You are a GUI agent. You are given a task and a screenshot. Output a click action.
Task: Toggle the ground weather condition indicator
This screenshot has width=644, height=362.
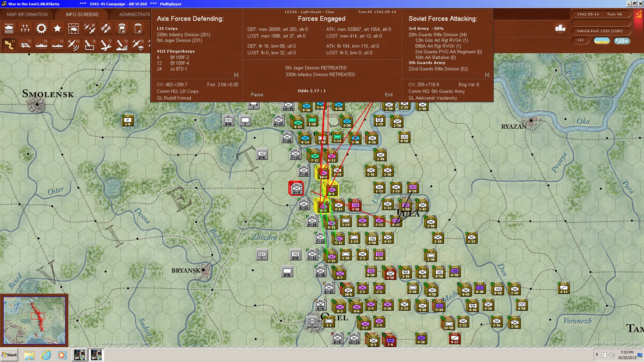[601, 41]
